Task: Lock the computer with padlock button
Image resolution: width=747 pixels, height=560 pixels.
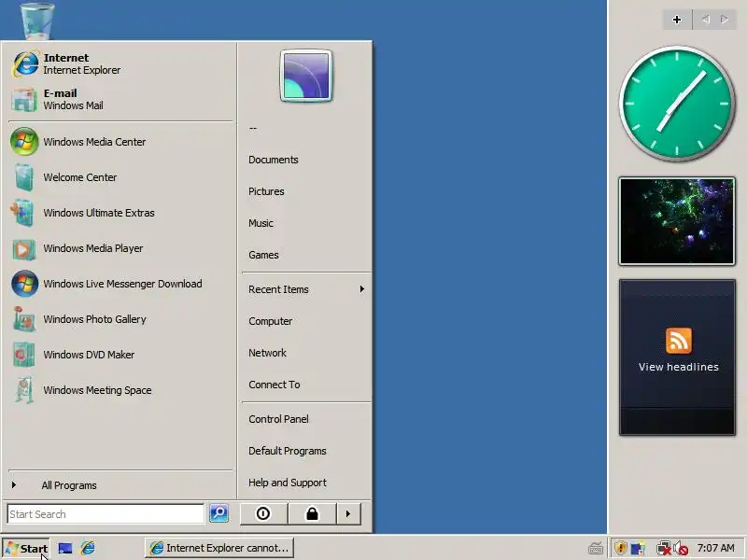Action: point(312,513)
